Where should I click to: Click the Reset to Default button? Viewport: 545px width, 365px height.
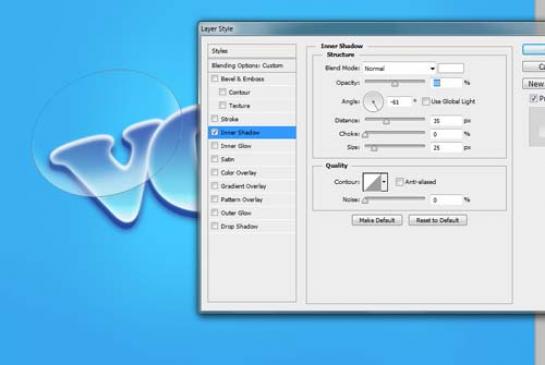click(438, 220)
